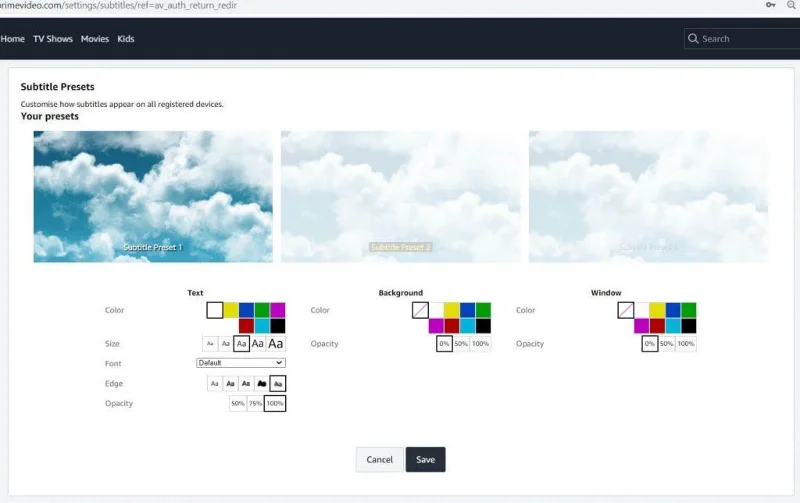This screenshot has height=503, width=800.
Task: Select black Background color swatch
Action: tap(484, 325)
